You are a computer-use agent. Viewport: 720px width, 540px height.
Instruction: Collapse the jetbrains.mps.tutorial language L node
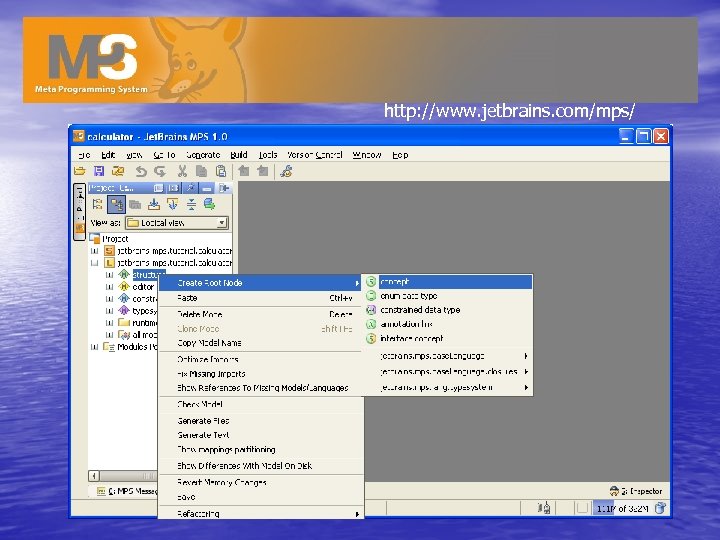coord(95,263)
